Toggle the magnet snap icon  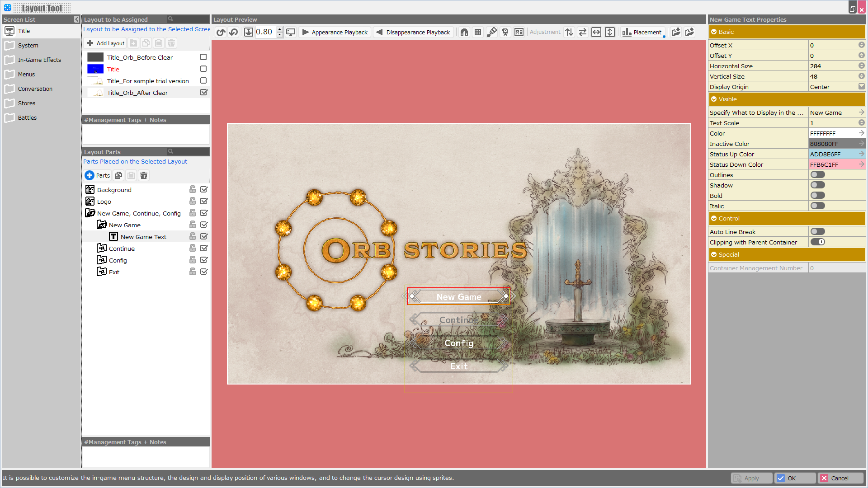tap(464, 32)
